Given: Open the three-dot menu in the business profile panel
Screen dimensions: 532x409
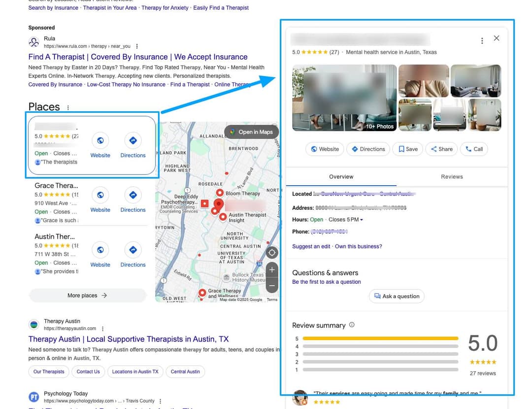Looking at the screenshot, I should tap(482, 40).
